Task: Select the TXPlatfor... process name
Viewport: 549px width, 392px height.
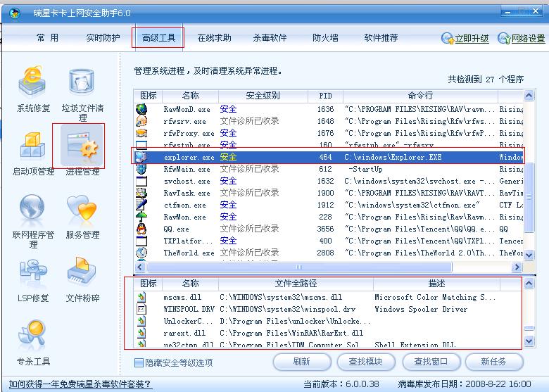Action: click(x=188, y=241)
